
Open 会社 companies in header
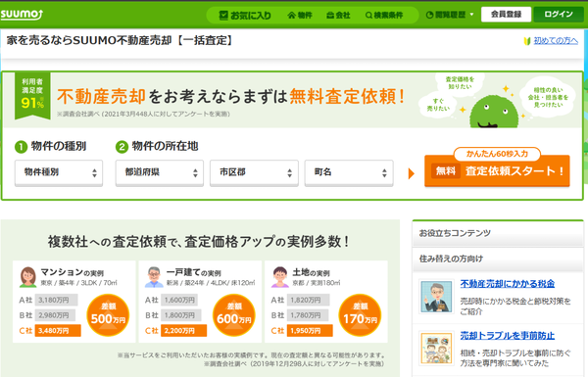click(338, 16)
